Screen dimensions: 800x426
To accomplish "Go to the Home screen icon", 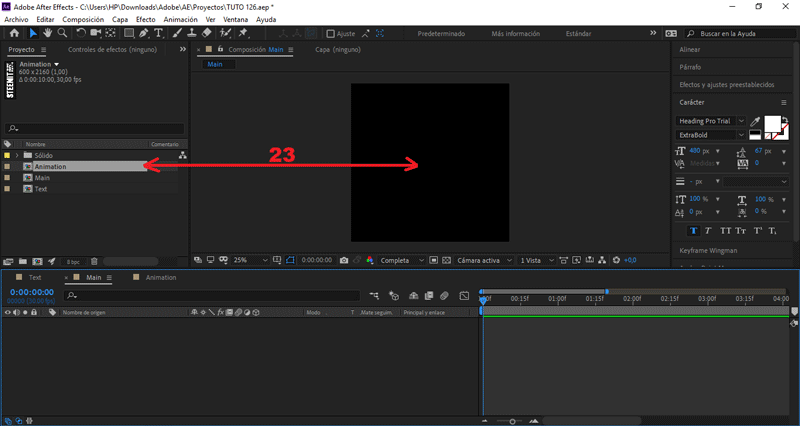I will (x=14, y=33).
